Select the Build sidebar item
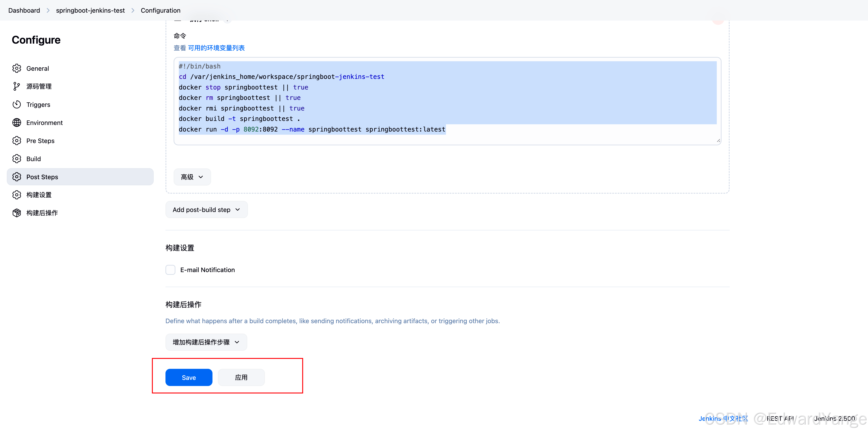 [80, 159]
